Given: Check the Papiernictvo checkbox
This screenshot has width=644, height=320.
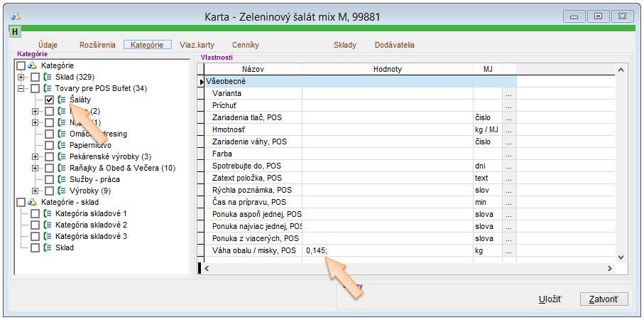Looking at the screenshot, I should coord(50,145).
